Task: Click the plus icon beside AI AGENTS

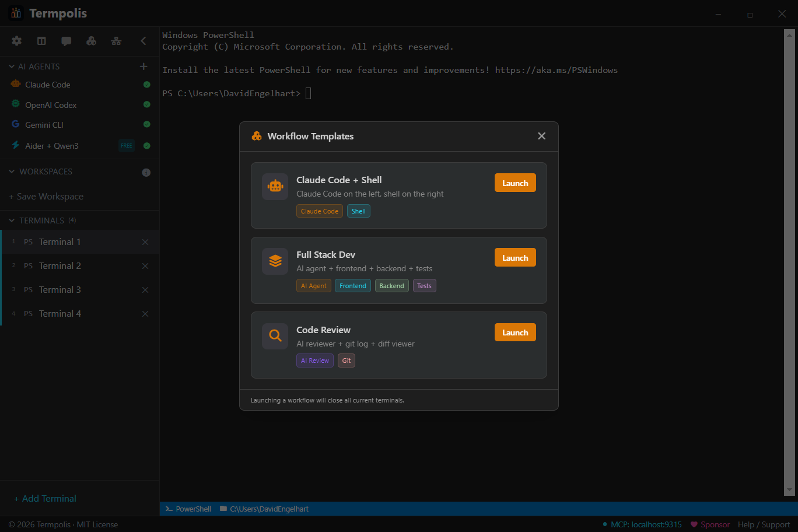Action: click(x=143, y=66)
